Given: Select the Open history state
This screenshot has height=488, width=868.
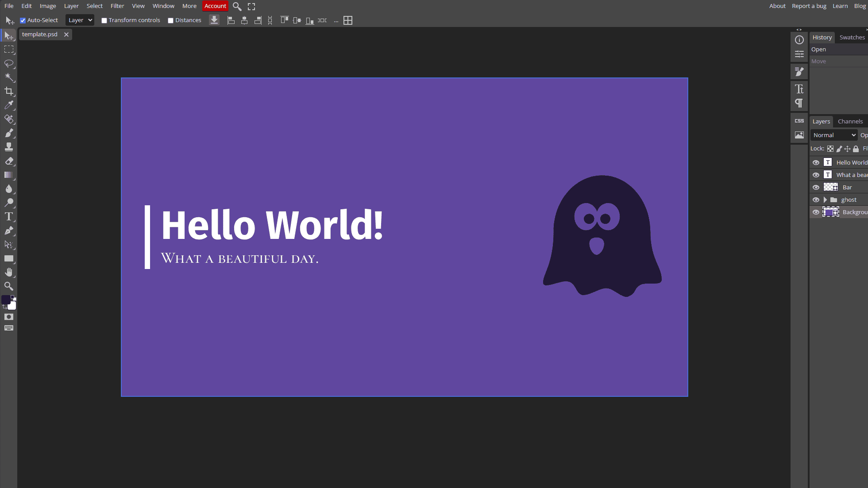Looking at the screenshot, I should [839, 50].
